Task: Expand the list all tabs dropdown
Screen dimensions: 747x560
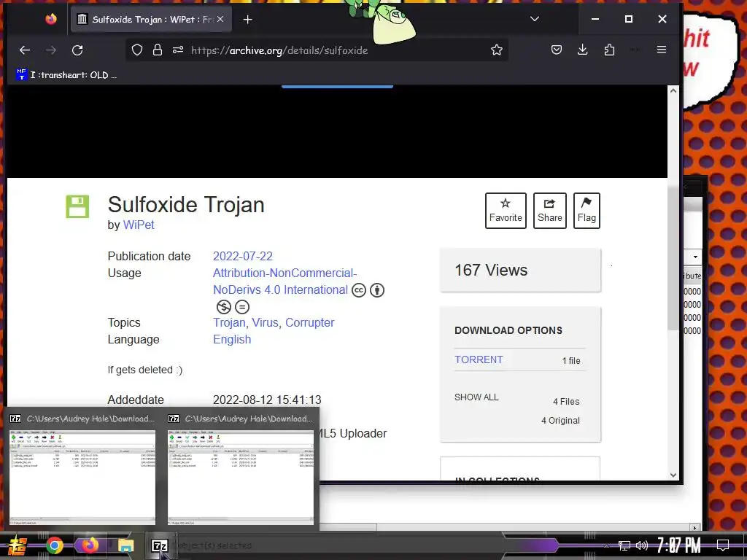Action: coord(535,19)
